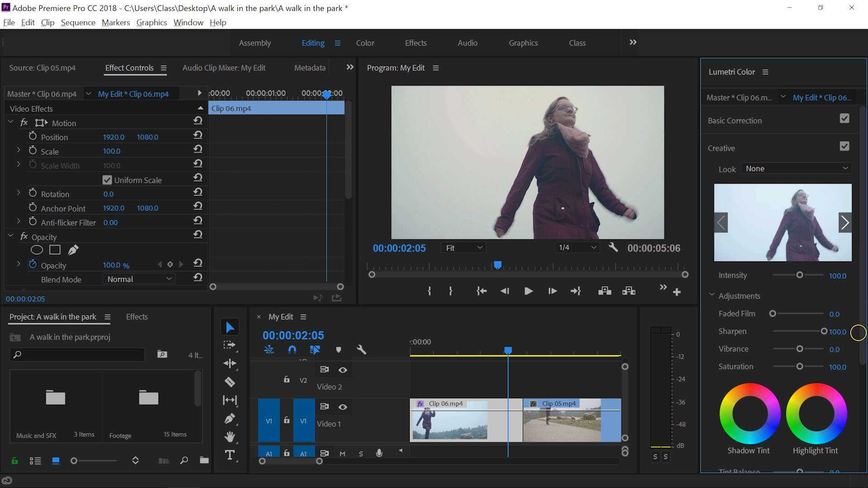Step forward one frame
Screen dimensions: 868x488
[x=552, y=291]
